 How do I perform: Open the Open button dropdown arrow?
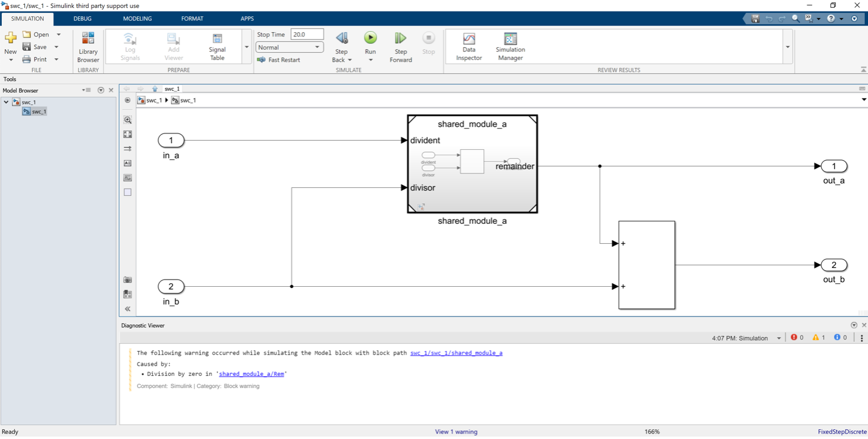point(59,35)
